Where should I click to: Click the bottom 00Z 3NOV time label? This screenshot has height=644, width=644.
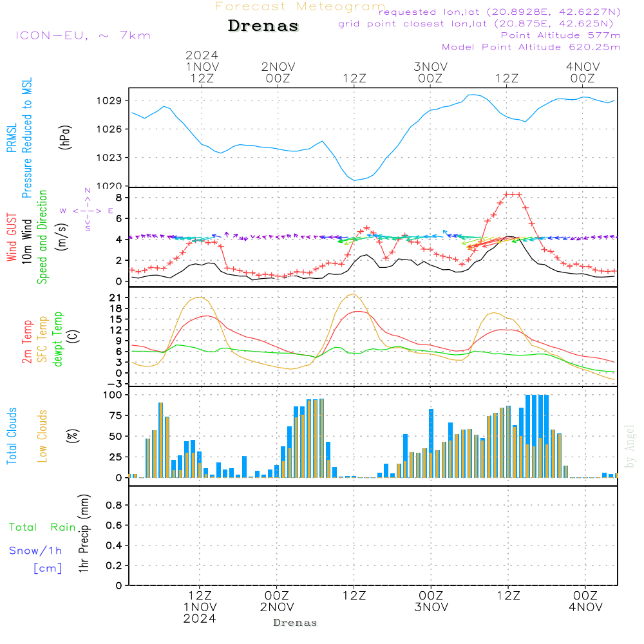(x=431, y=601)
